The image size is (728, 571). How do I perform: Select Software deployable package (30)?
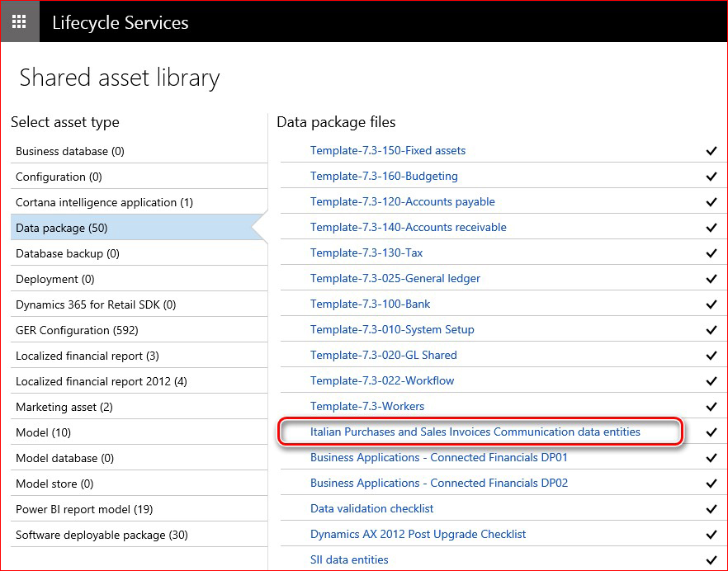(139, 535)
